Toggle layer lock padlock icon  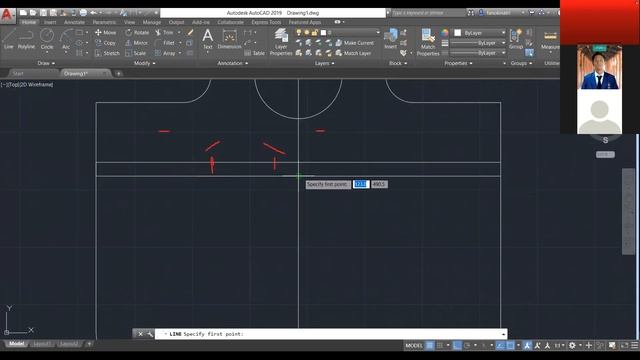[314, 32]
